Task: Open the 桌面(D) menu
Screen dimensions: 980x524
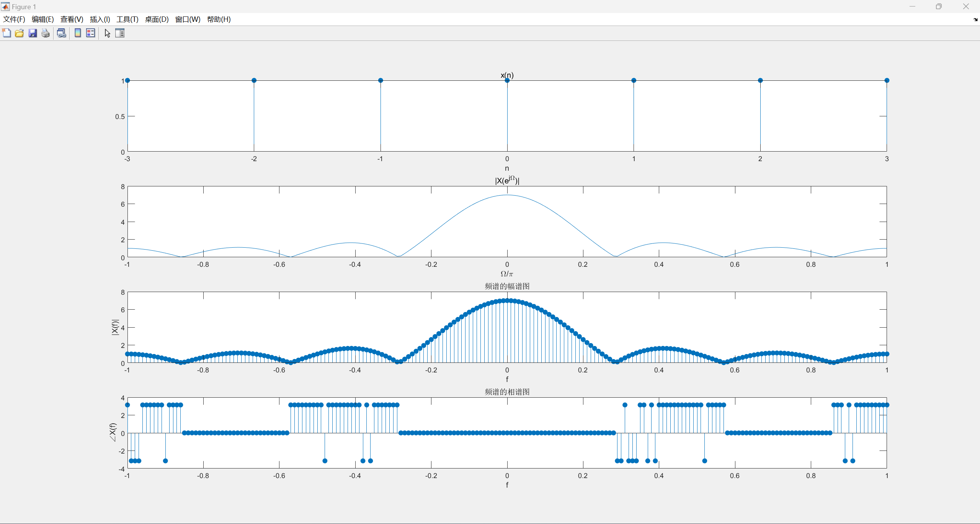Action: [x=157, y=20]
